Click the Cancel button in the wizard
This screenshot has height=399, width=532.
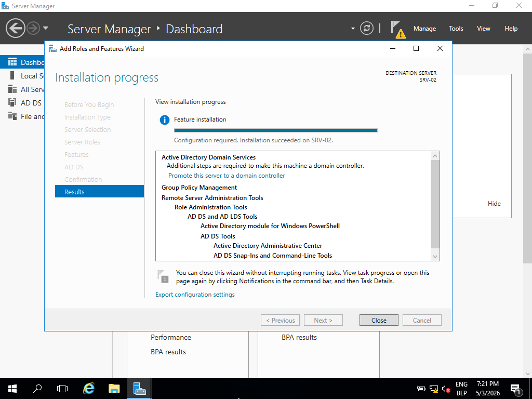pos(422,320)
